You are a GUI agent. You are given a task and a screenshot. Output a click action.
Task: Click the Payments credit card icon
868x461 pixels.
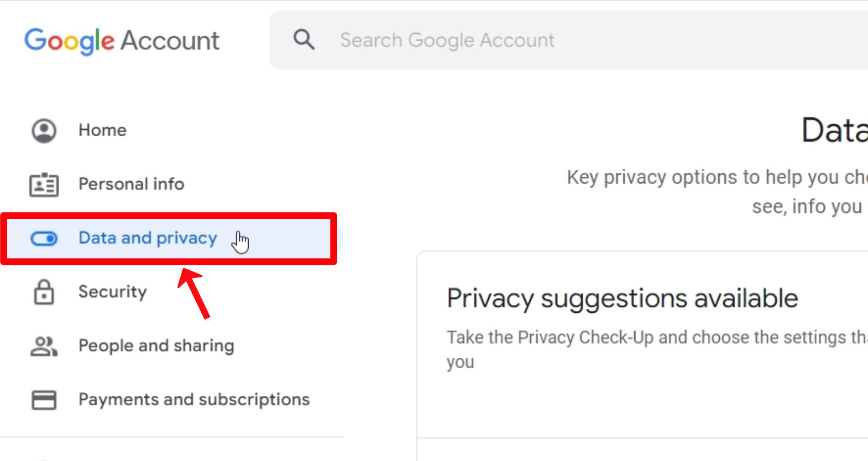(44, 400)
